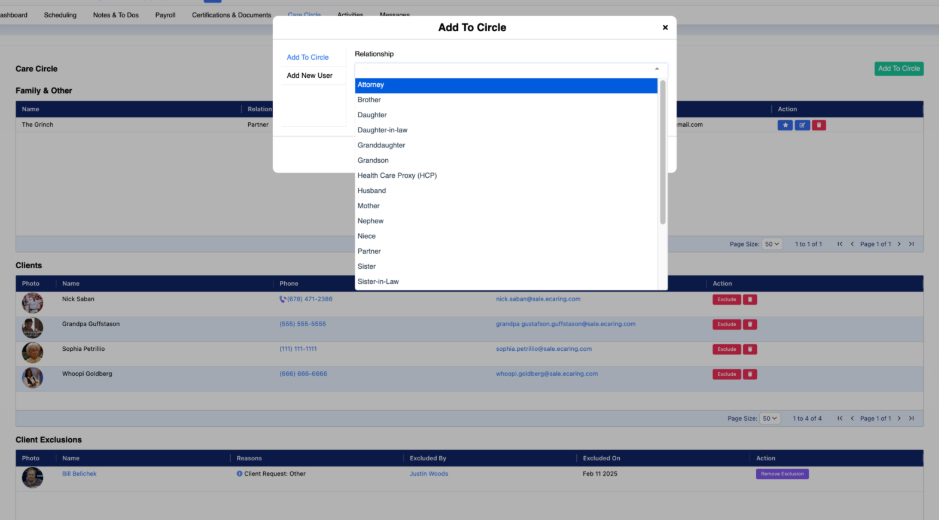Screen dimensions: 939x520
Task: Choose Nephew in the Relationship list
Action: 506,221
